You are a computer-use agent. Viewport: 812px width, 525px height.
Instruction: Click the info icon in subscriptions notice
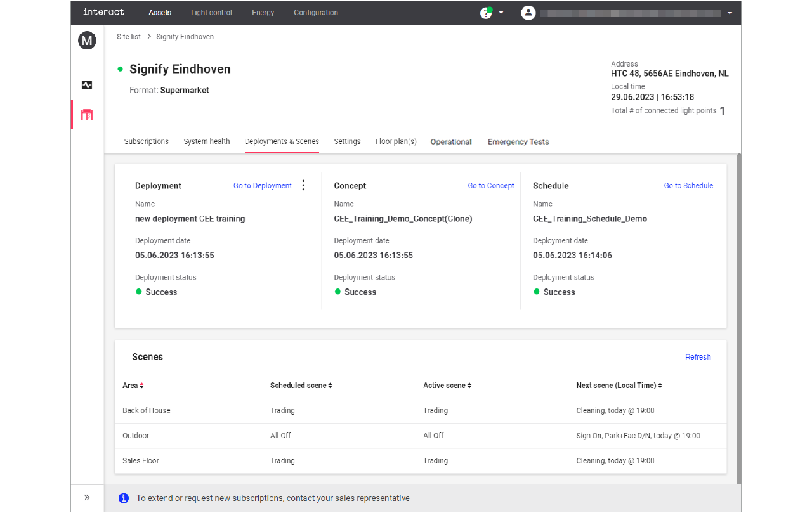coord(124,498)
